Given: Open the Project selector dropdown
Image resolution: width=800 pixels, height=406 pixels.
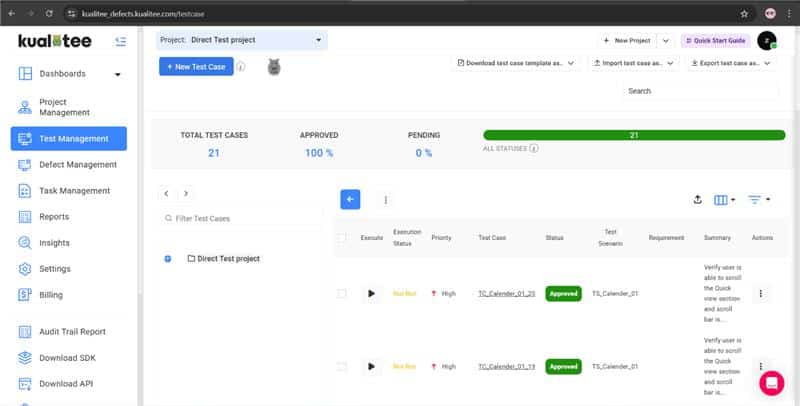Looking at the screenshot, I should tap(243, 40).
